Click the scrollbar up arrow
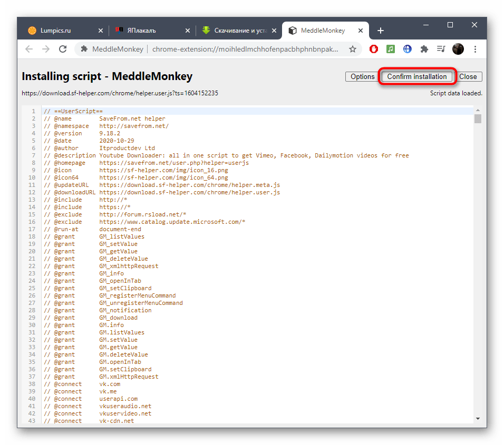This screenshot has height=445, width=504. pos(478,110)
